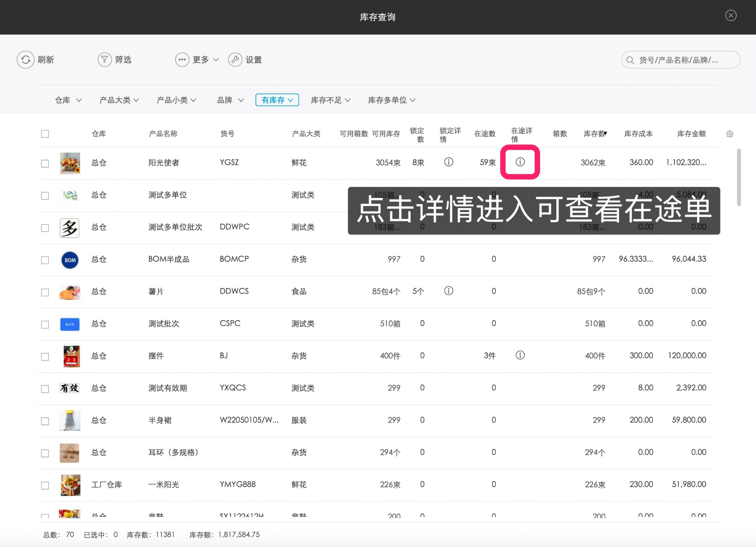Check the 一米阳光 row checkbox
756x547 pixels.
click(45, 485)
